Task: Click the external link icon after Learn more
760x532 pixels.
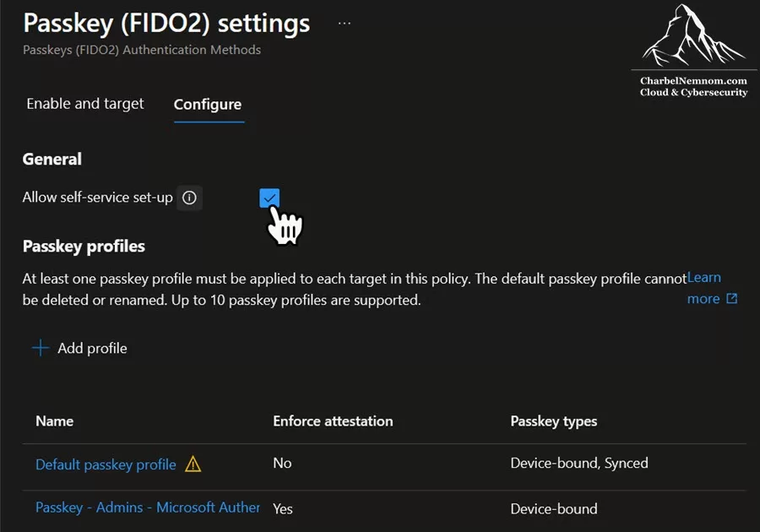Action: (732, 298)
